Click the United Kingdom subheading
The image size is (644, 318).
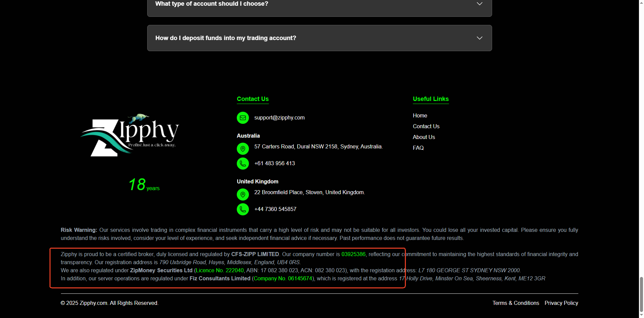[258, 181]
